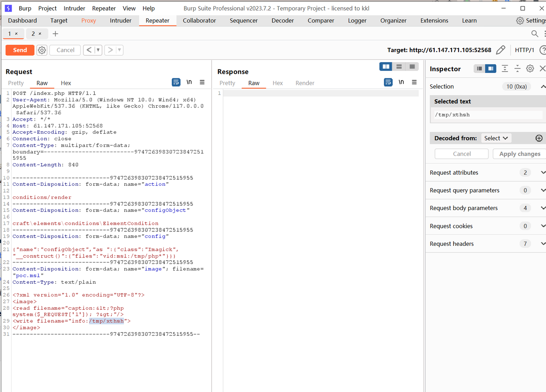Switch to combined tabbed request/response layout
The image size is (546, 392).
(x=412, y=66)
